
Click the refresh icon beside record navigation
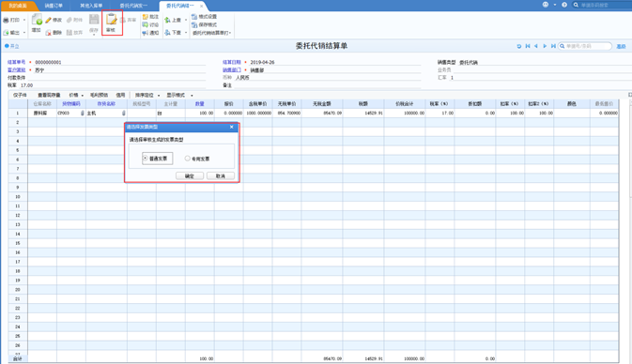519,46
